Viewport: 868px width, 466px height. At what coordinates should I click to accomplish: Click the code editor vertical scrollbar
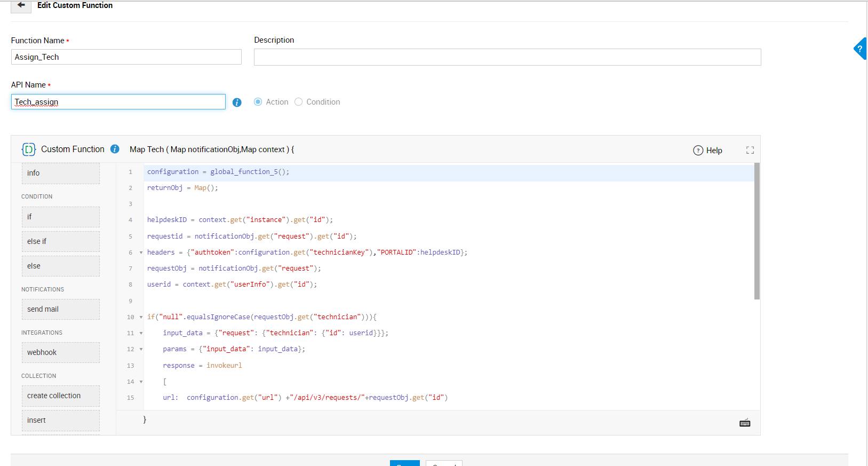point(756,232)
